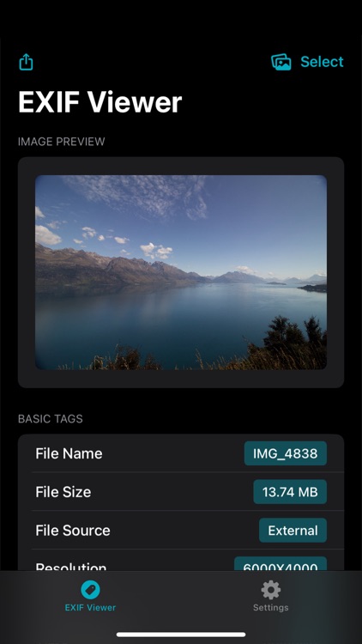
Task: Tap the Select button
Action: (x=322, y=62)
